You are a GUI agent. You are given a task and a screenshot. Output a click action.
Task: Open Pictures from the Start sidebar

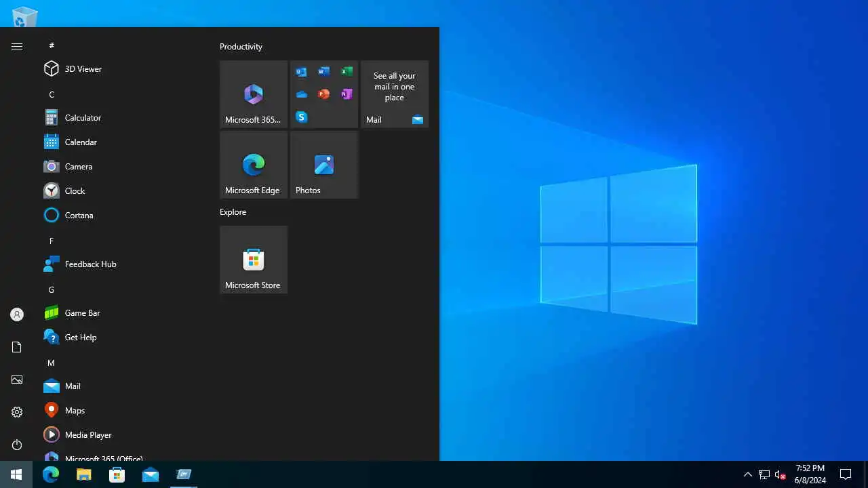(17, 380)
